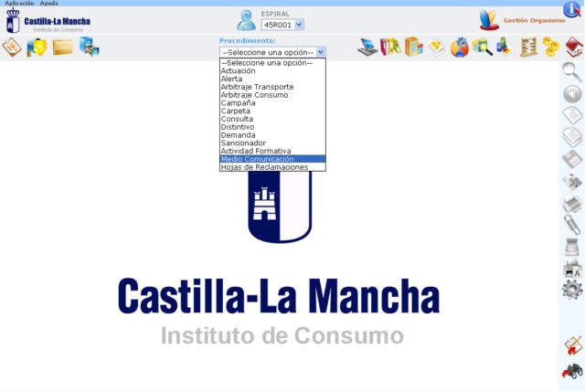Select Arbitraje Transporte option
The image size is (585, 392).
click(x=272, y=87)
